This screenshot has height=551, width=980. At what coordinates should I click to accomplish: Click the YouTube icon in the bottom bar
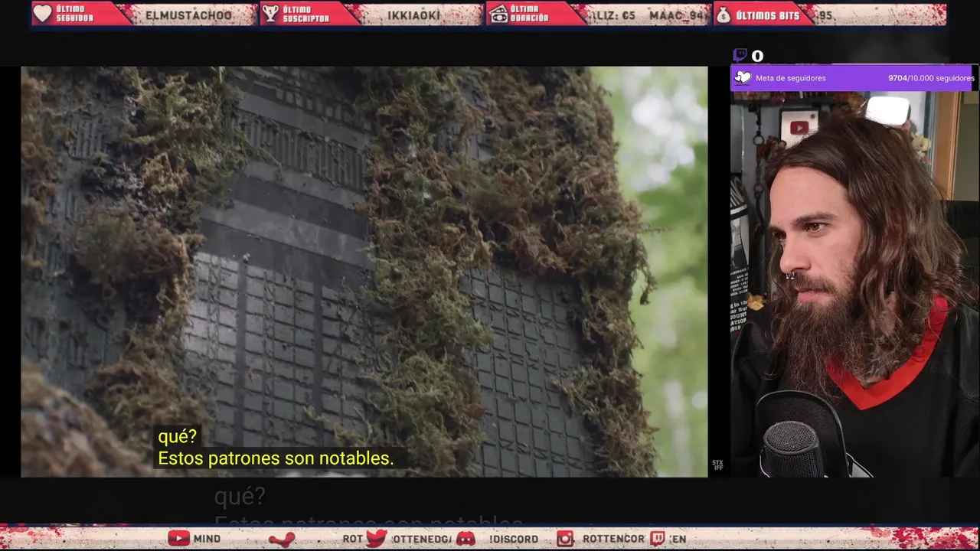pyautogui.click(x=178, y=539)
